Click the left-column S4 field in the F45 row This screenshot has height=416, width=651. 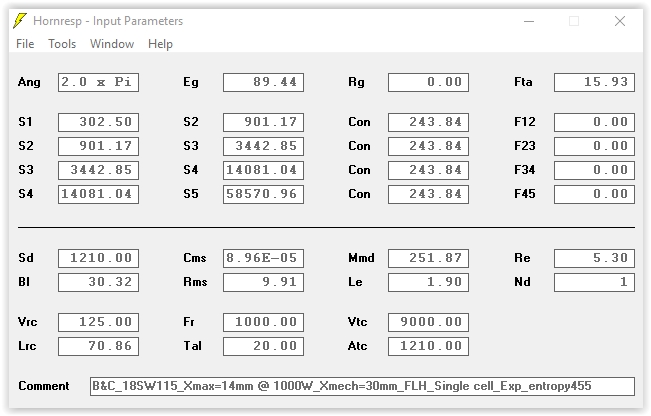click(x=98, y=194)
